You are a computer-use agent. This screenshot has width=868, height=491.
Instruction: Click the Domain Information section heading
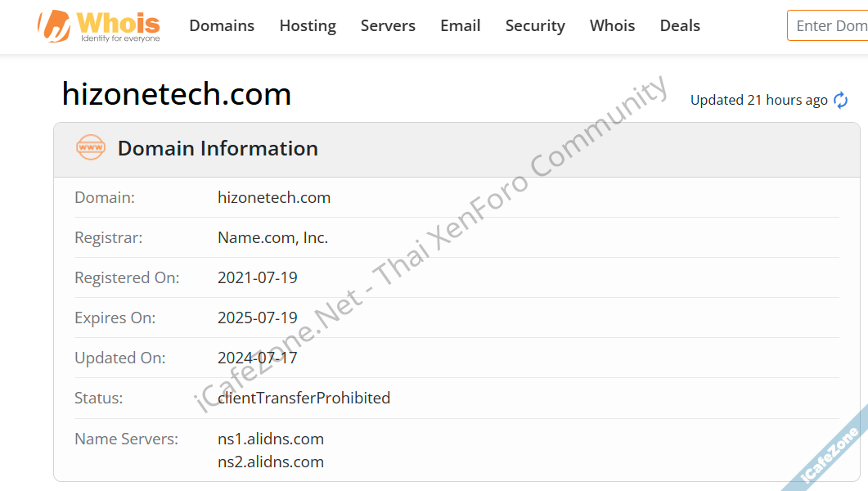pos(218,149)
